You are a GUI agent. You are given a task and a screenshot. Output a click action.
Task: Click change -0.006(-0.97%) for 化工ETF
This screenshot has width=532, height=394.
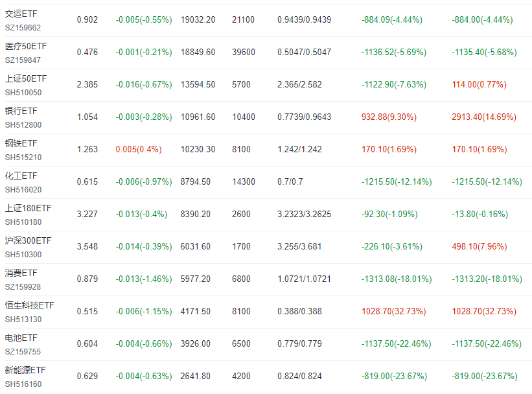(x=144, y=181)
